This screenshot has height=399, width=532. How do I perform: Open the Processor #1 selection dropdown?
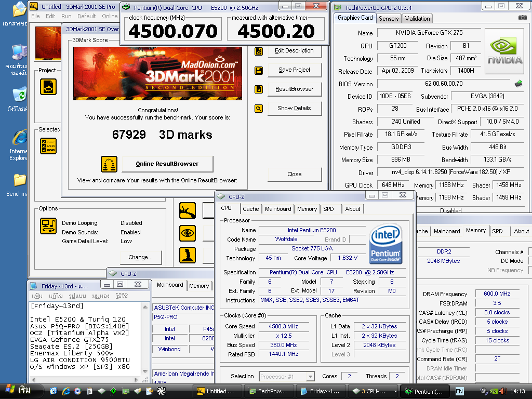pyautogui.click(x=287, y=376)
